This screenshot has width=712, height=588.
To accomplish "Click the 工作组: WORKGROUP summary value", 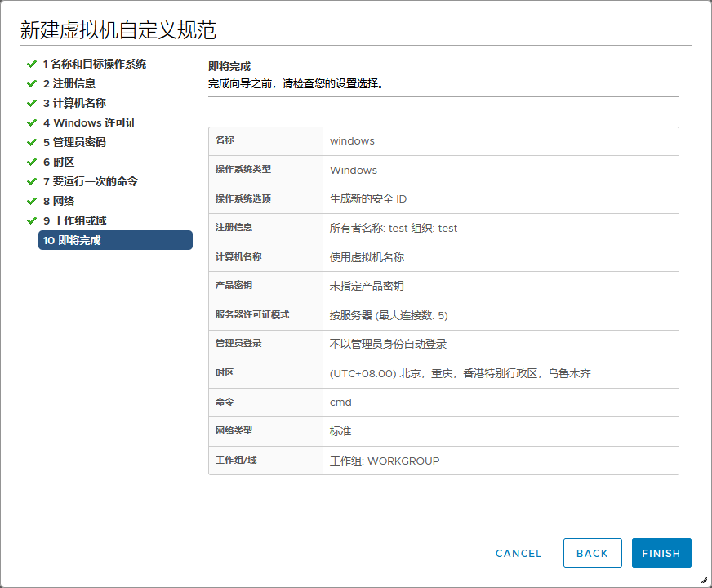I will 385,461.
